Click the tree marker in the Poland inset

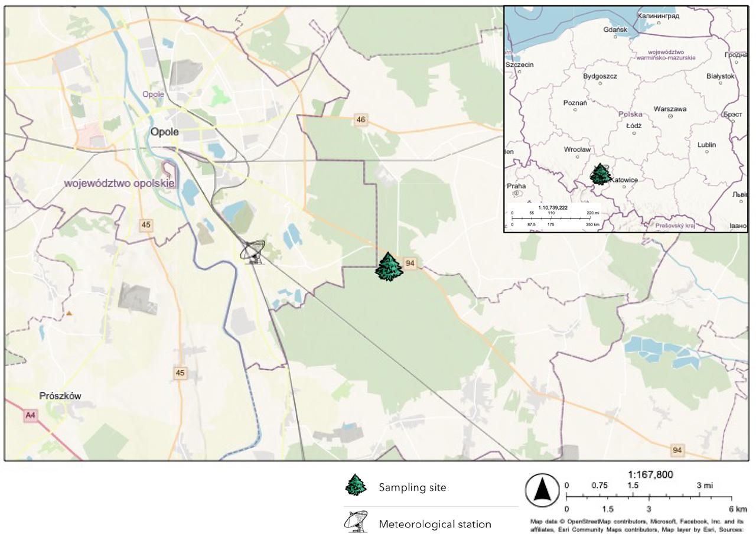[x=601, y=174]
